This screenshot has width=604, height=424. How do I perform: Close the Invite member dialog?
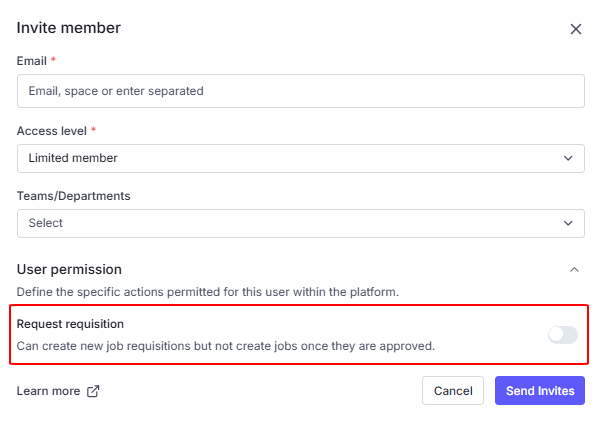[x=576, y=29]
